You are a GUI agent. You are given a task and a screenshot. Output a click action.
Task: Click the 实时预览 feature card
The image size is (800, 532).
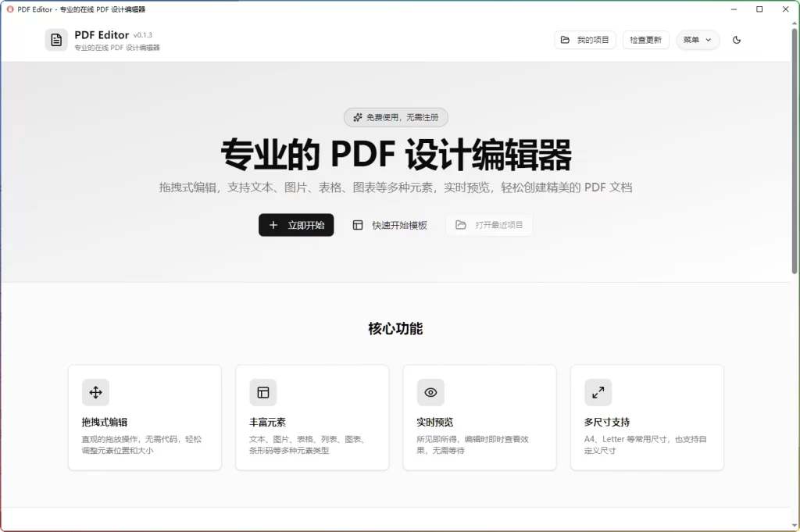pos(480,416)
